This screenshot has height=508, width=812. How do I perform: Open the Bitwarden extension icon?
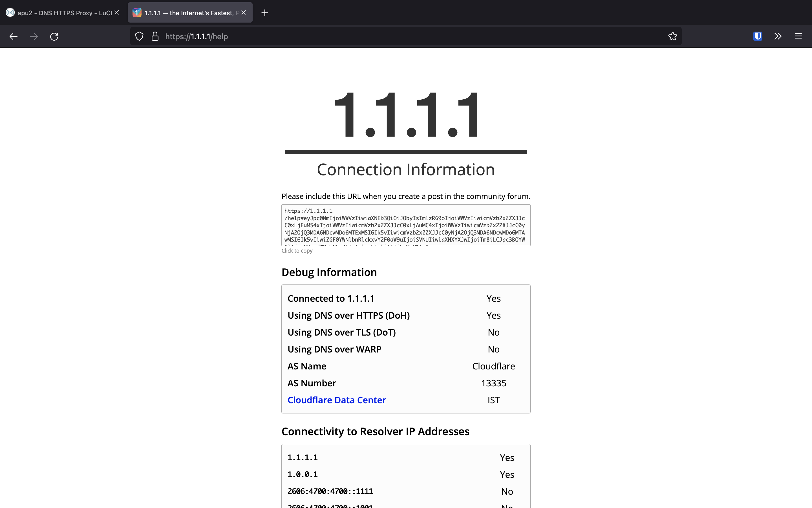(x=758, y=36)
